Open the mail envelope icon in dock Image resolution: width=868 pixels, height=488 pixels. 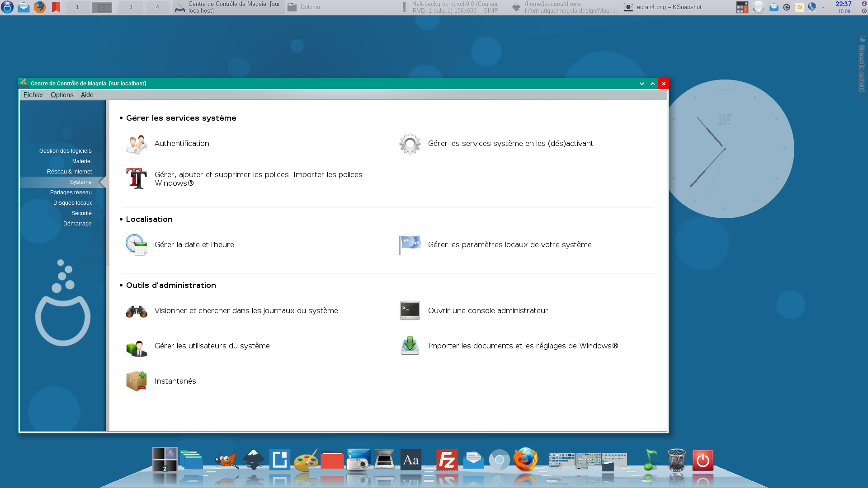pos(473,460)
